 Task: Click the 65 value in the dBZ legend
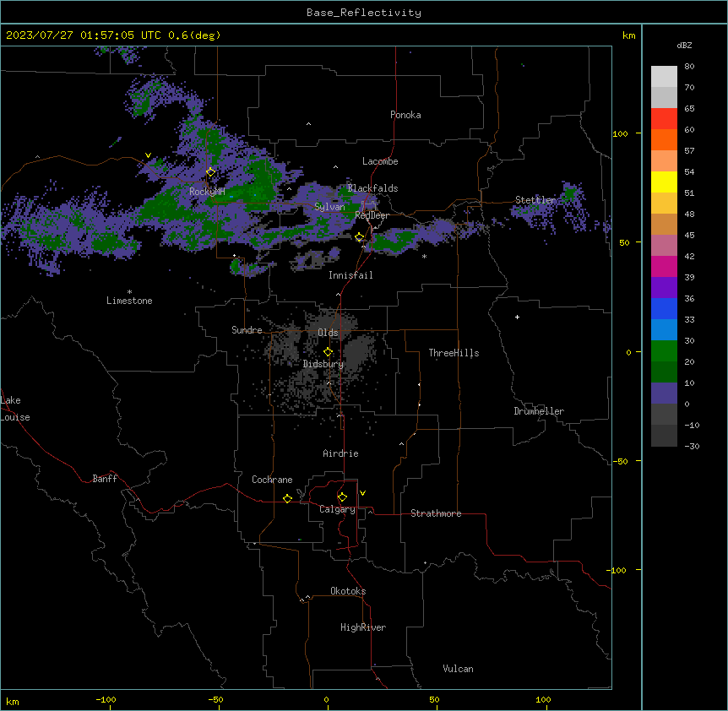click(x=689, y=109)
